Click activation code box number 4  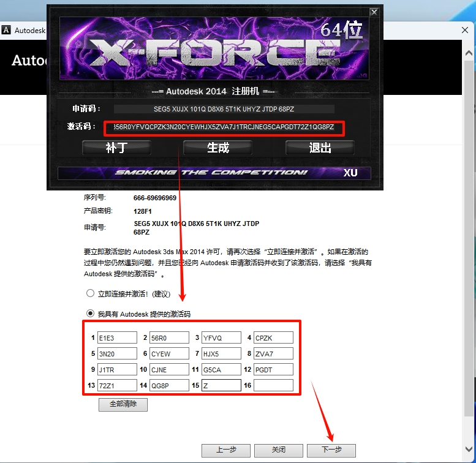273,337
